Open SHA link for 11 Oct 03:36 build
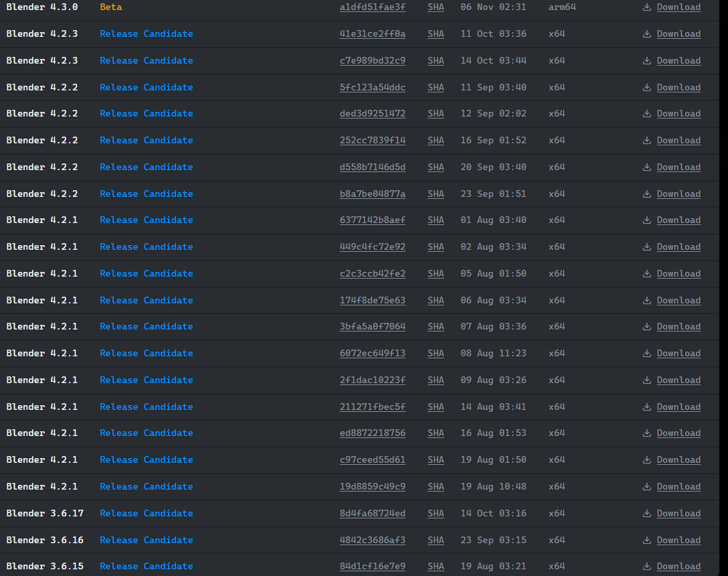Image resolution: width=728 pixels, height=576 pixels. [435, 34]
